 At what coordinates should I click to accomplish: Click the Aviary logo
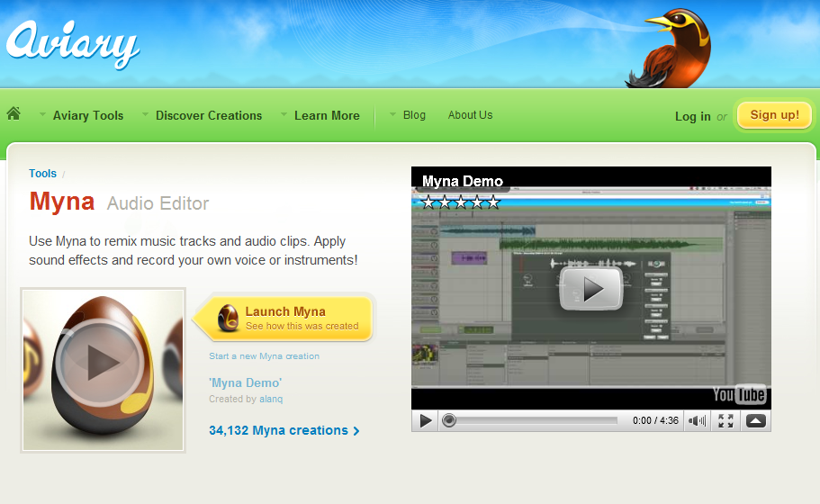(x=72, y=42)
